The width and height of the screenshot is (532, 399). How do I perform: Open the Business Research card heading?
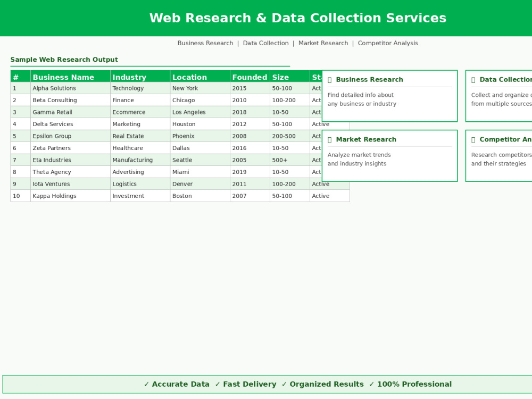point(370,80)
